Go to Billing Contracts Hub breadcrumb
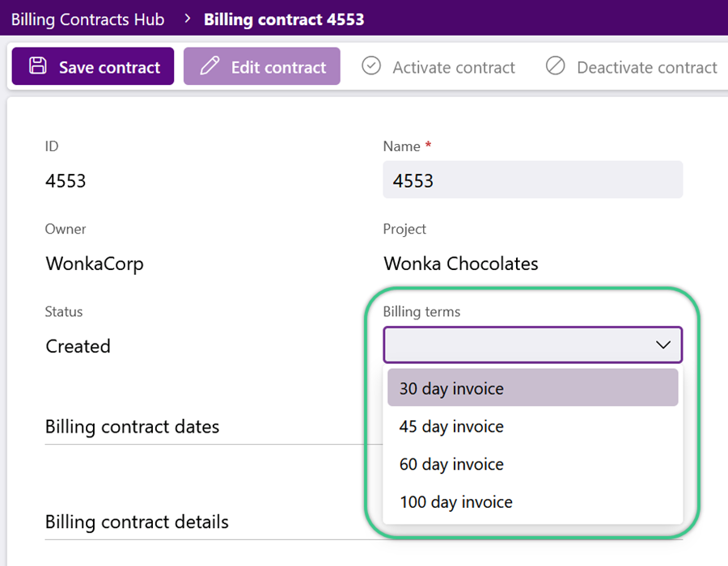This screenshot has width=728, height=566. coord(87,19)
